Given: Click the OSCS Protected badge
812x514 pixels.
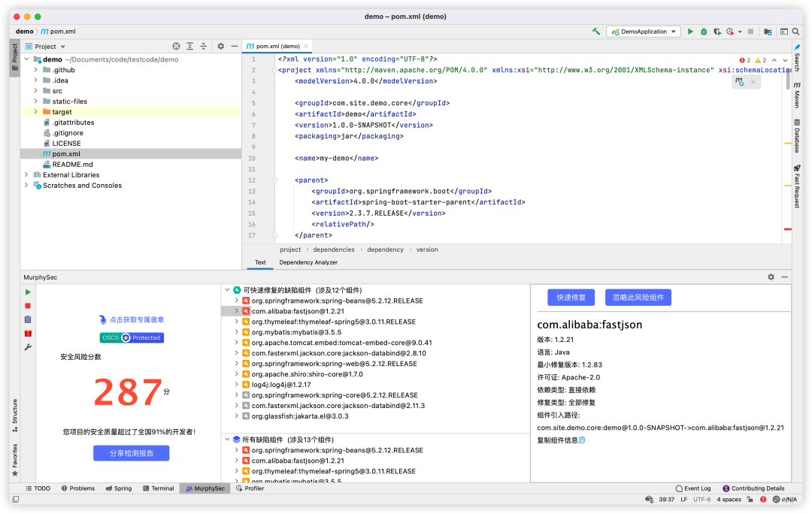Looking at the screenshot, I should [131, 337].
